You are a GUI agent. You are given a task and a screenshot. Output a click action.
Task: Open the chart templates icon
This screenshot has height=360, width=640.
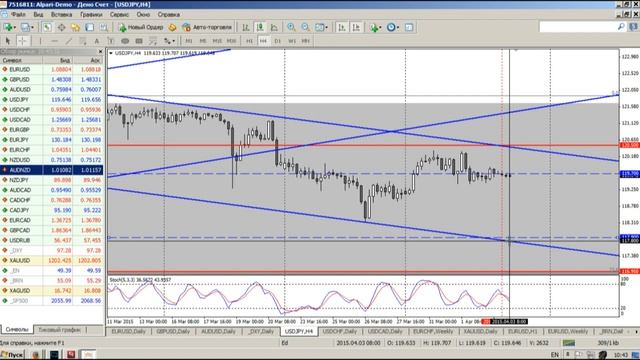tap(409, 27)
